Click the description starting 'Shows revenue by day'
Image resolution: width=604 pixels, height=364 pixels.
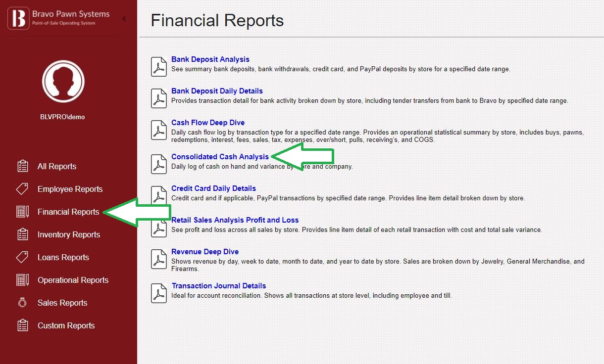pyautogui.click(x=378, y=265)
